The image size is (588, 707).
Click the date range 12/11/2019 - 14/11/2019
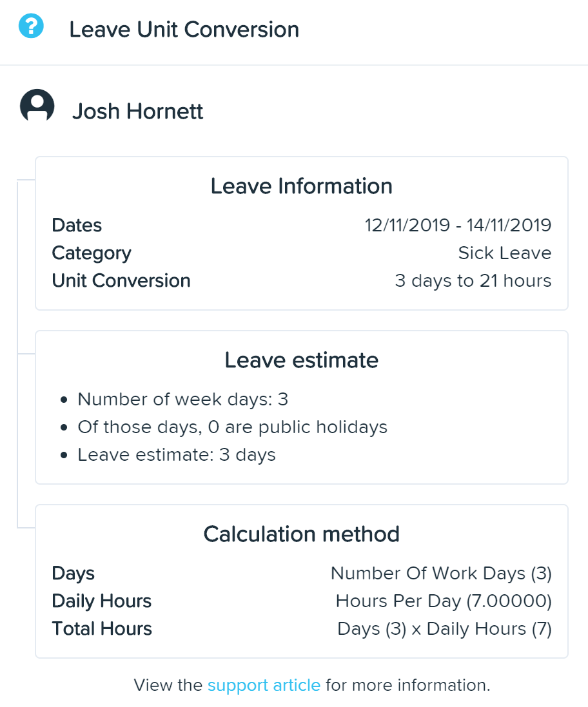pos(458,225)
